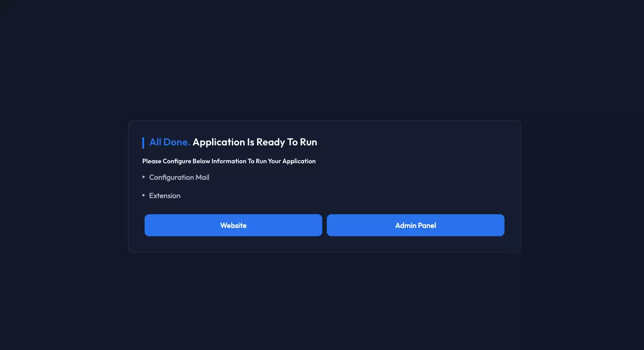Click the 'Application Is Ready To Run' heading
This screenshot has width=644, height=350.
255,142
